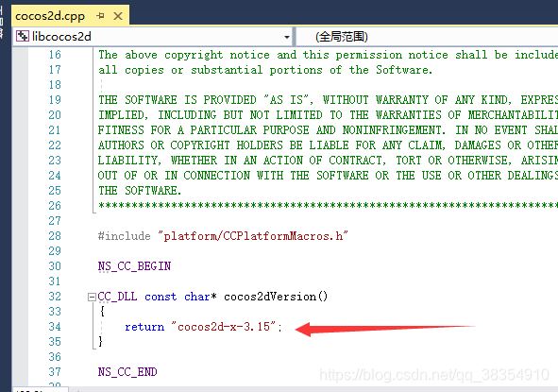The height and width of the screenshot is (392, 558).
Task: Click line number 34
Action: click(x=55, y=327)
